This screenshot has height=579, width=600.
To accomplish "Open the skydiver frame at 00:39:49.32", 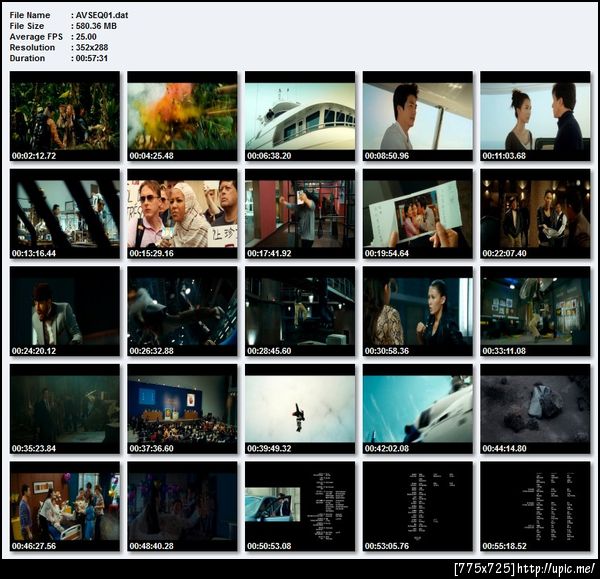I will tap(300, 409).
